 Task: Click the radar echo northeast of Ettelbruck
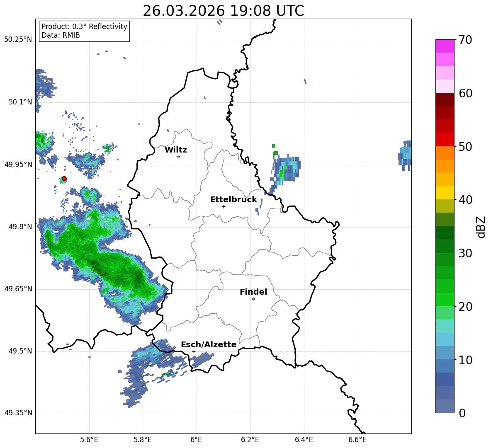[x=285, y=170]
